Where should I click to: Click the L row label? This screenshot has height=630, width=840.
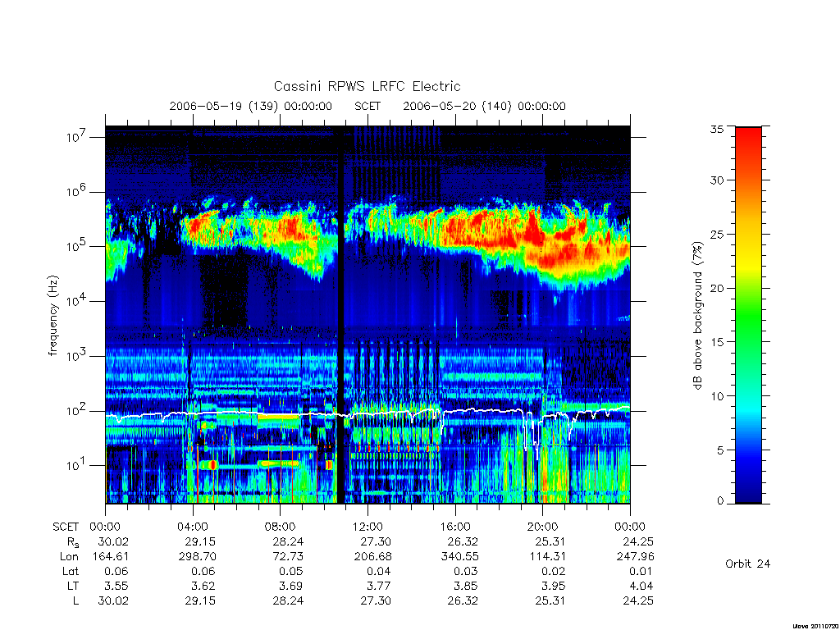75,601
